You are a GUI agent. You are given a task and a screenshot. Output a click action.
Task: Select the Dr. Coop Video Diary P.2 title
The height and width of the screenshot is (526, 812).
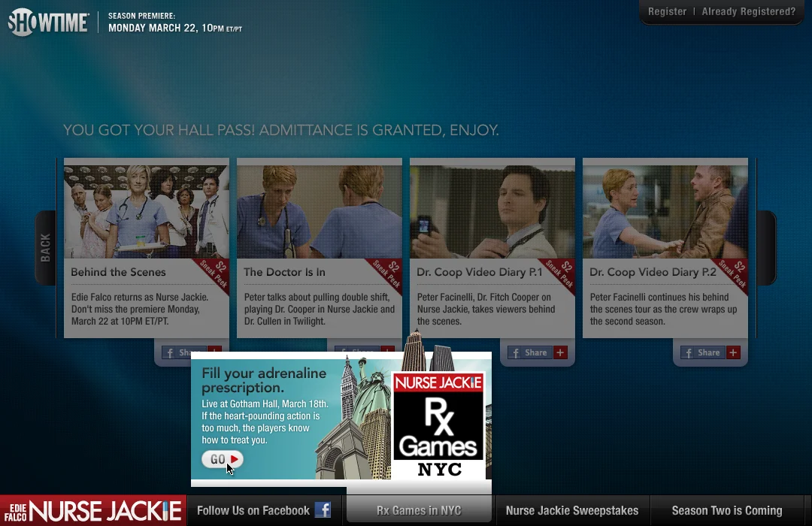[x=653, y=272]
